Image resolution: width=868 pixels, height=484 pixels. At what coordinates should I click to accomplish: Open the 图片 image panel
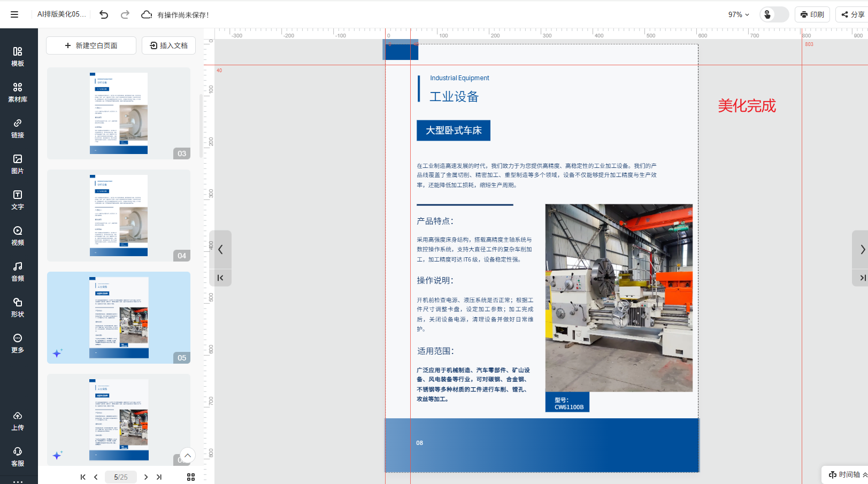tap(18, 164)
